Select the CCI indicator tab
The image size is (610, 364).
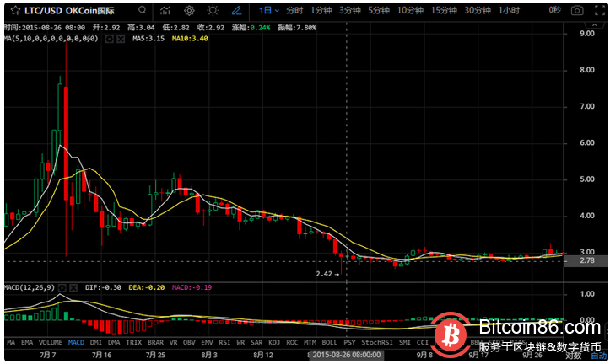423,343
